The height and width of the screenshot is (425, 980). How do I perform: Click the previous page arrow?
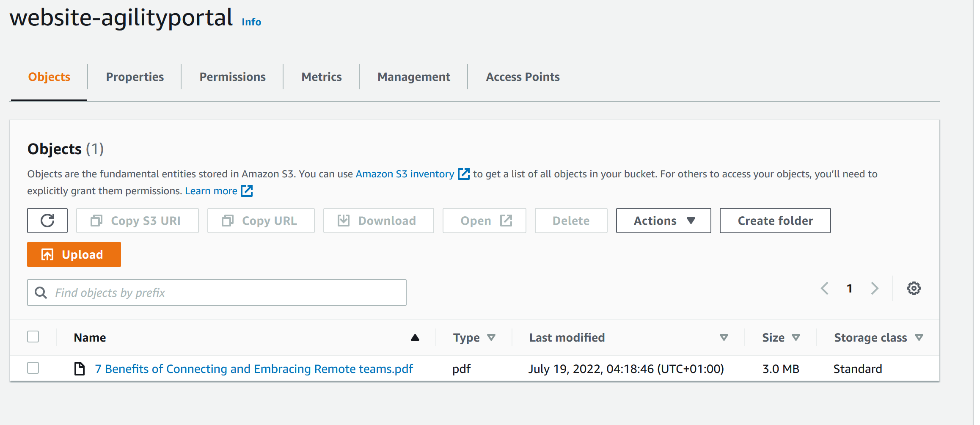pyautogui.click(x=824, y=289)
